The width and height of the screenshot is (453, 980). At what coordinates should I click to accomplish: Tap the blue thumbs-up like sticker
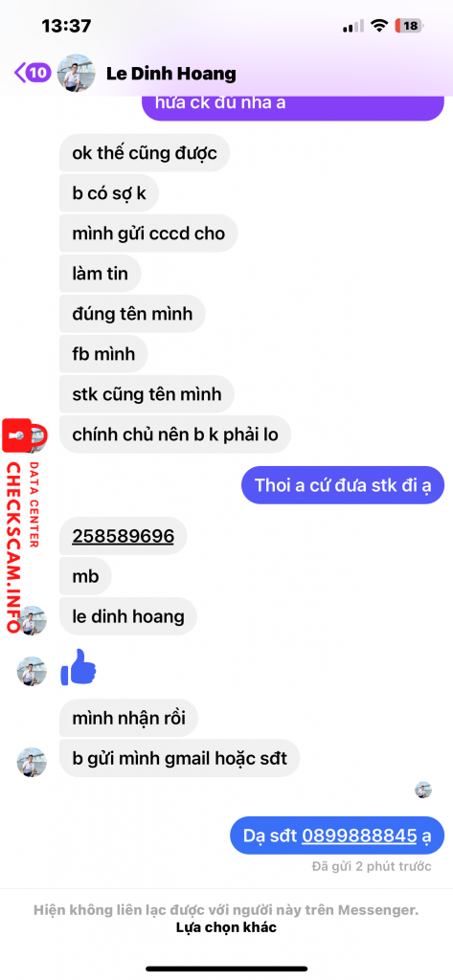click(x=79, y=667)
